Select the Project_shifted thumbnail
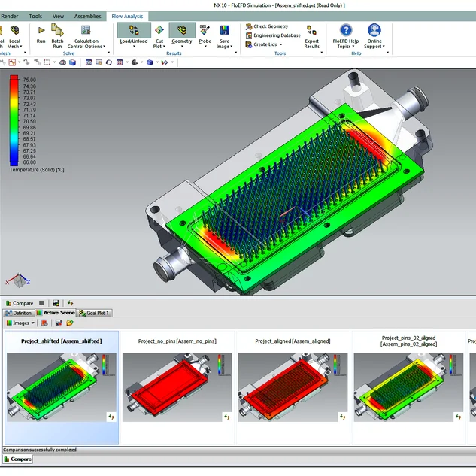This screenshot has height=476, width=476. coord(62,387)
